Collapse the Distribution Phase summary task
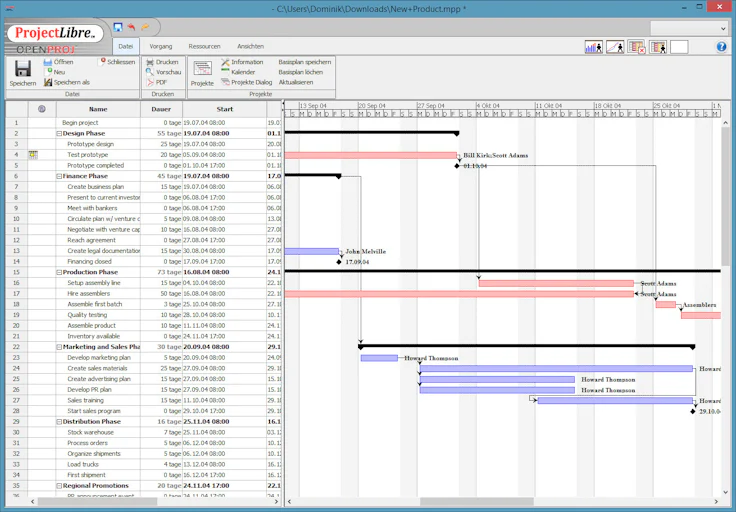The height and width of the screenshot is (512, 736). [59, 421]
